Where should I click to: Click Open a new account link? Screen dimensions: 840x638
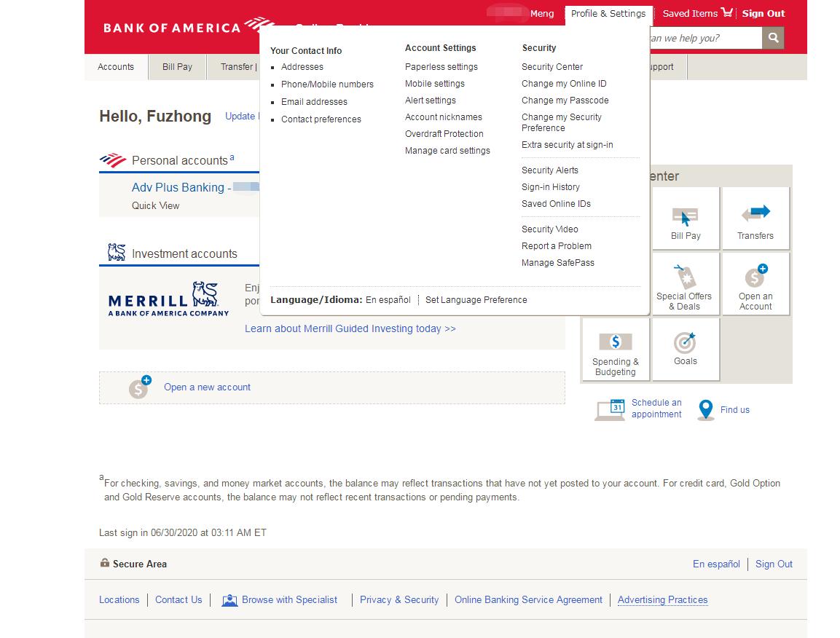207,387
